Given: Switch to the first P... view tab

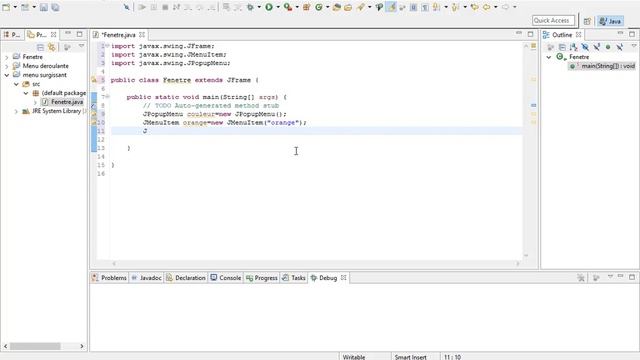Looking at the screenshot, I should click(x=12, y=35).
